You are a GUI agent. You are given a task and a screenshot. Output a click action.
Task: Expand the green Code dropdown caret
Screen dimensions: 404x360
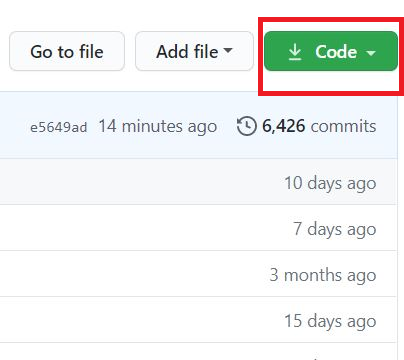(x=371, y=53)
